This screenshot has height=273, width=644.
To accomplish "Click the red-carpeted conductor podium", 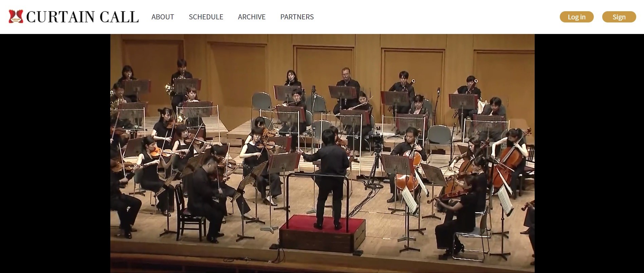I will click(x=322, y=234).
